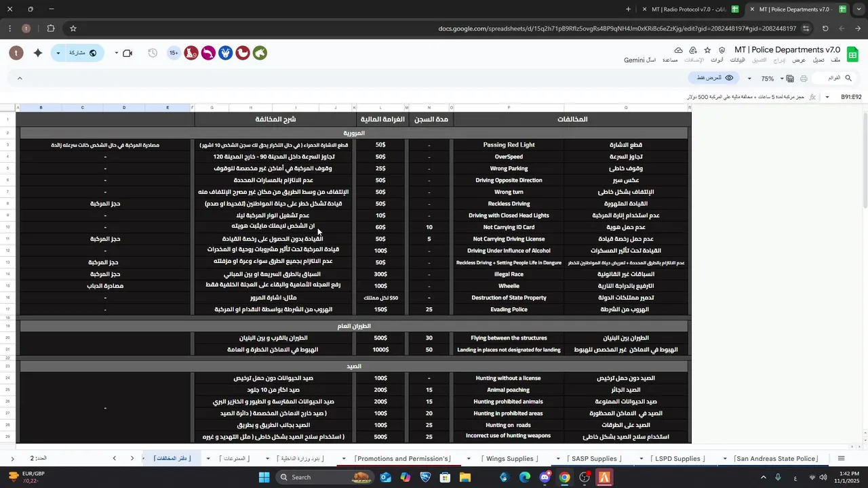
Task: Click the blue anonymous collaborator avatar
Action: pyautogui.click(x=225, y=53)
